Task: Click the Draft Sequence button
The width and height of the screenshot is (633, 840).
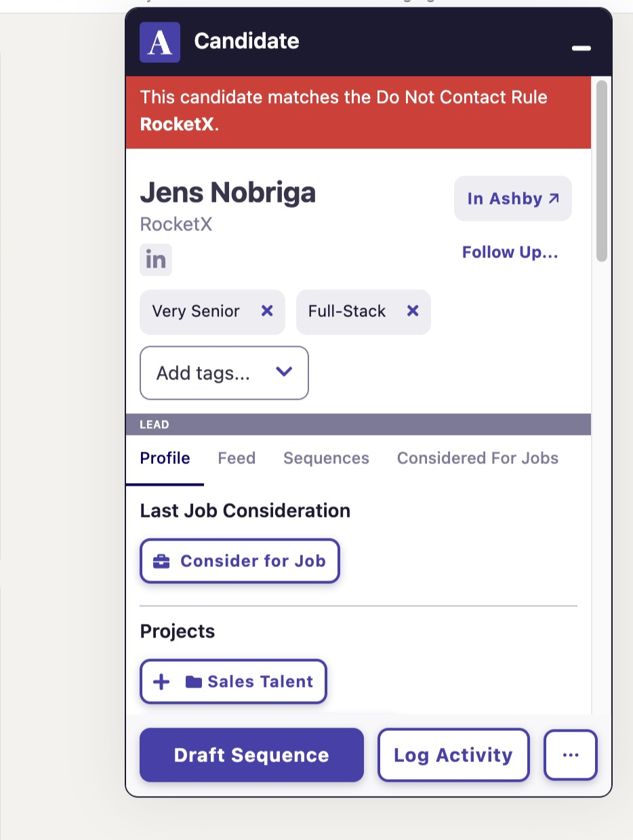Action: pyautogui.click(x=251, y=755)
